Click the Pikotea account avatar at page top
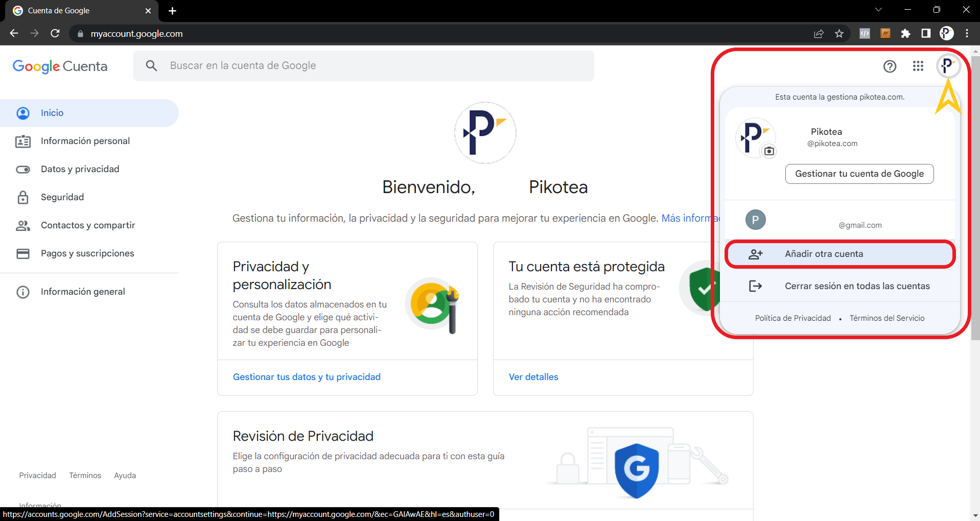Screen dimensions: 980x521 click(x=948, y=66)
